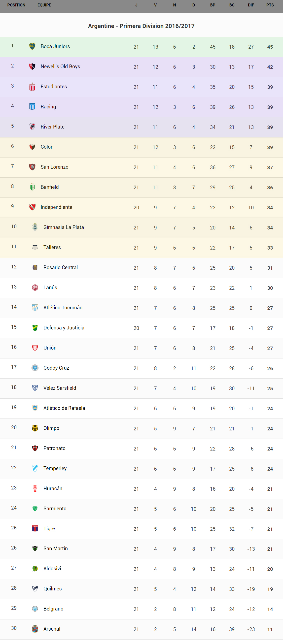Sort table by PTS column header

270,5
